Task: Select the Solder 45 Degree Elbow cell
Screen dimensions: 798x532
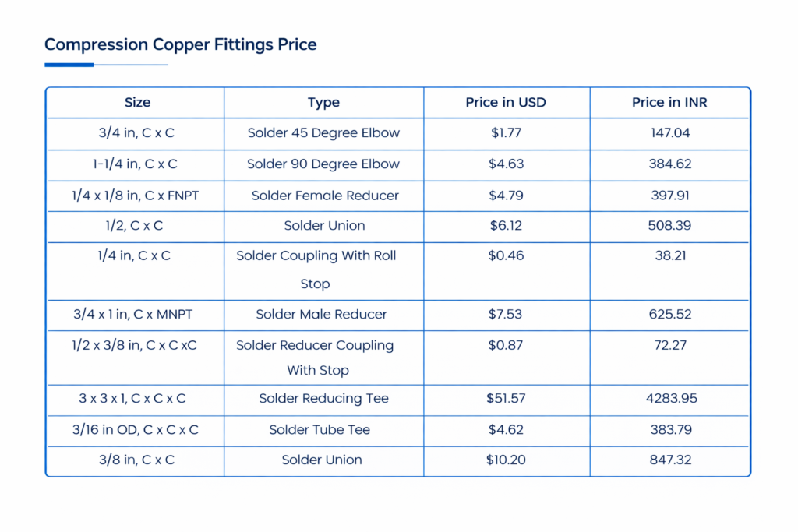Action: click(323, 133)
